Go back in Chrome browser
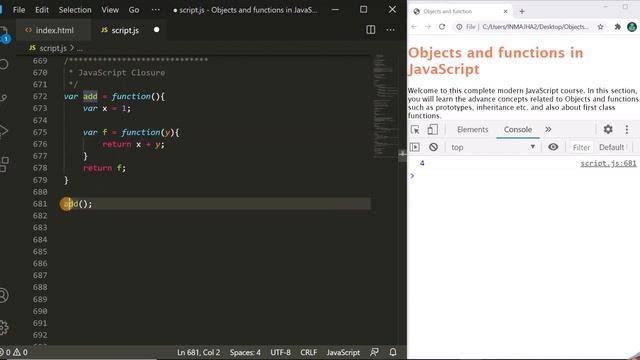 click(414, 27)
